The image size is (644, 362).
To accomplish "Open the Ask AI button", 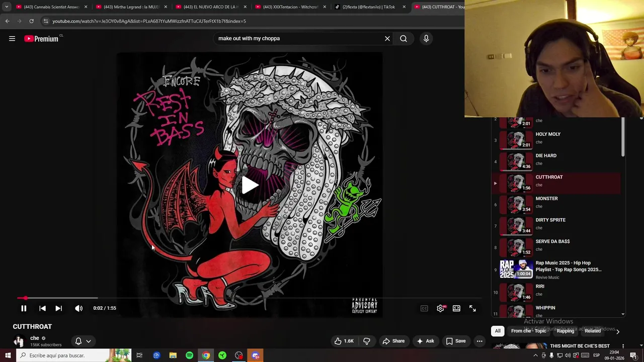I will (425, 341).
